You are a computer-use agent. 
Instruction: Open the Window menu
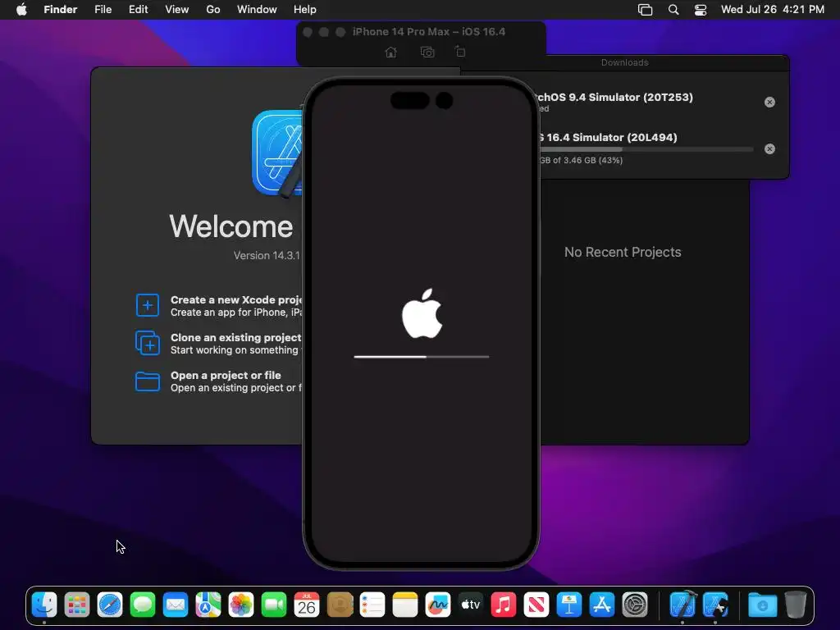257,10
